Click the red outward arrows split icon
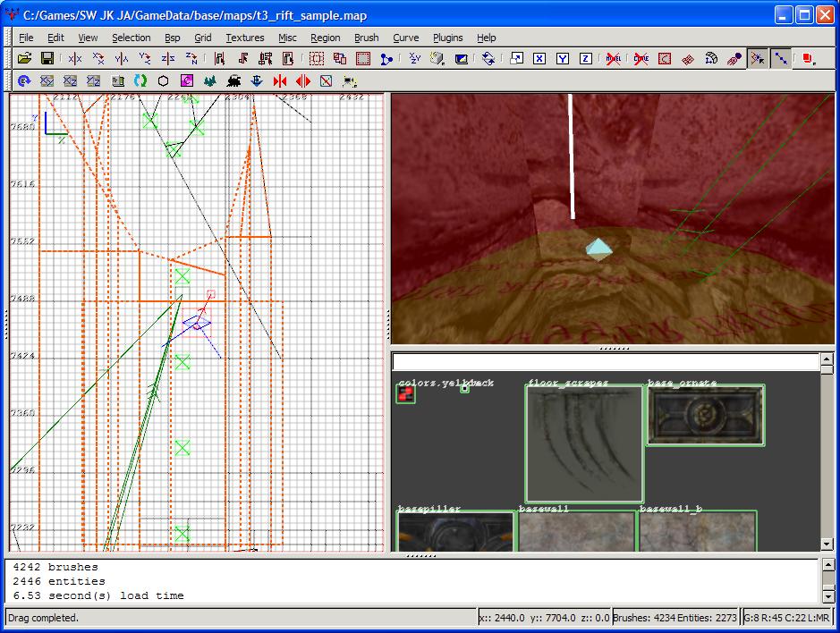Screen dimensions: 840x633 303,80
